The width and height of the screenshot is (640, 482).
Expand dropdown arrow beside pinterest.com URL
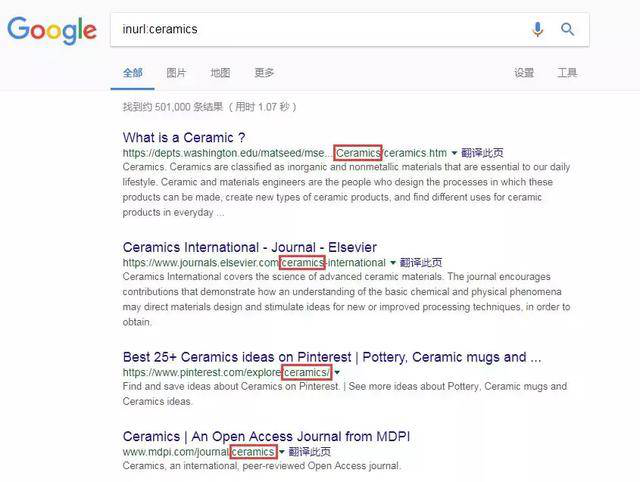(337, 373)
